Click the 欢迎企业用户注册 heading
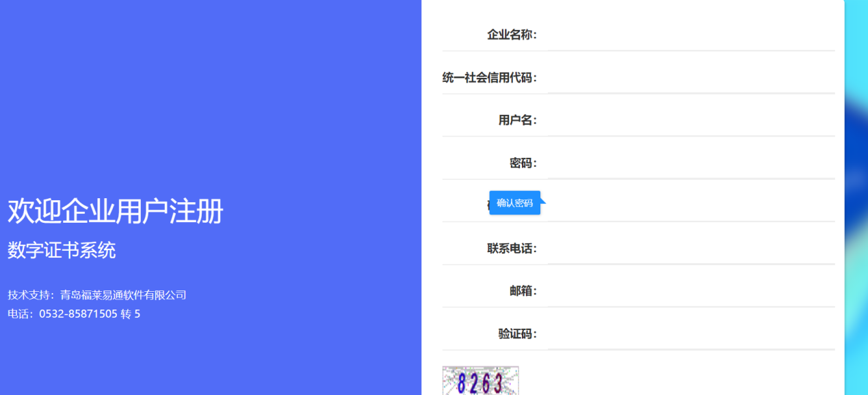868x395 pixels. click(115, 212)
